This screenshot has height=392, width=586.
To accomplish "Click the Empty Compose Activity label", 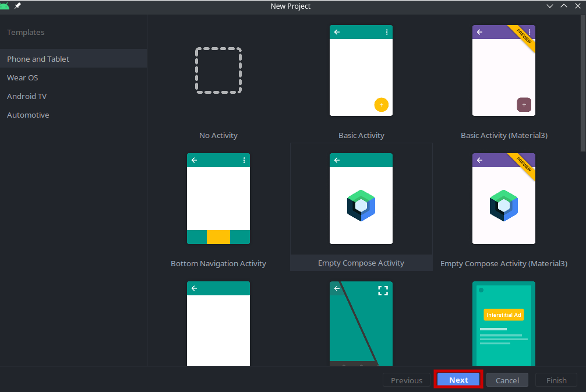I will [x=361, y=263].
